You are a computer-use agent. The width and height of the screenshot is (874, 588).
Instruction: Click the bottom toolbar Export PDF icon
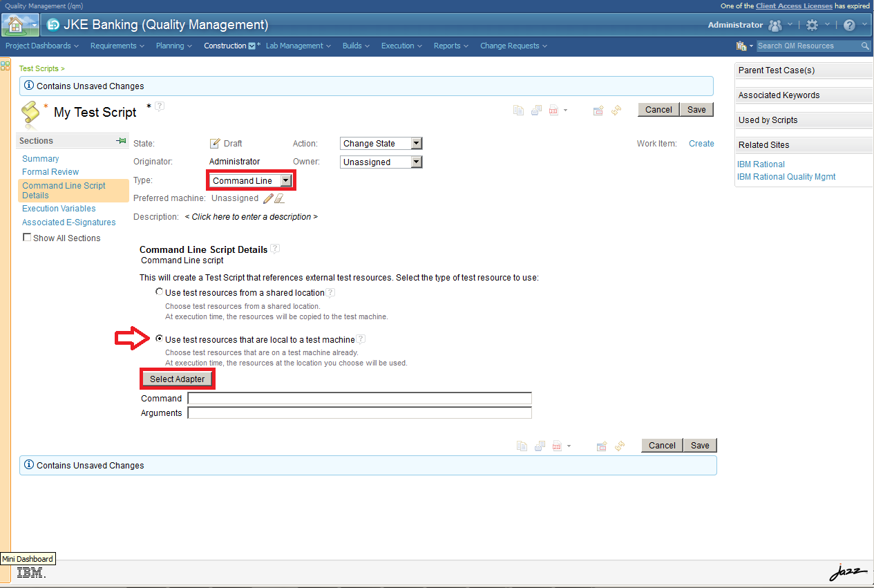(557, 446)
